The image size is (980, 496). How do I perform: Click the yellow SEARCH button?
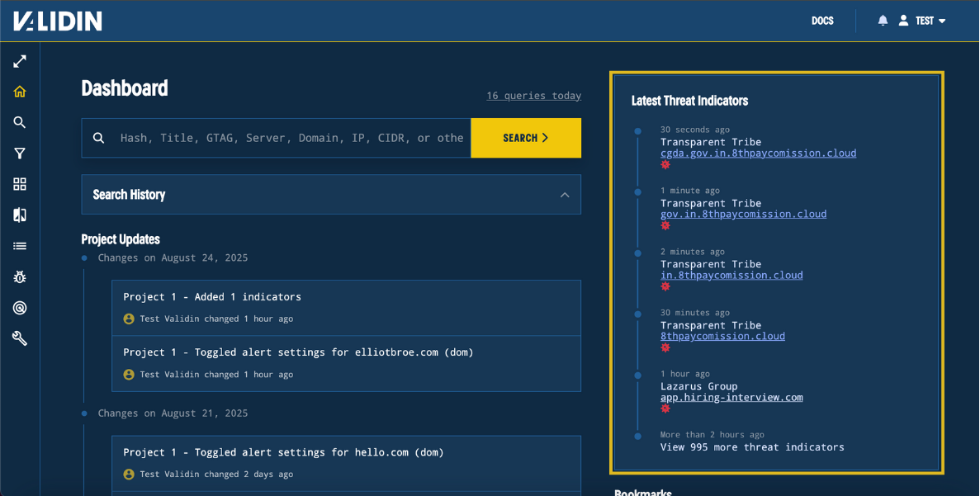[x=526, y=138]
